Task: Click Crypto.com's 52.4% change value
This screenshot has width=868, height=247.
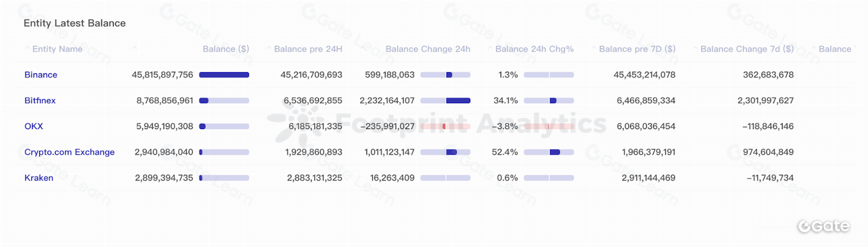Action: coord(505,152)
